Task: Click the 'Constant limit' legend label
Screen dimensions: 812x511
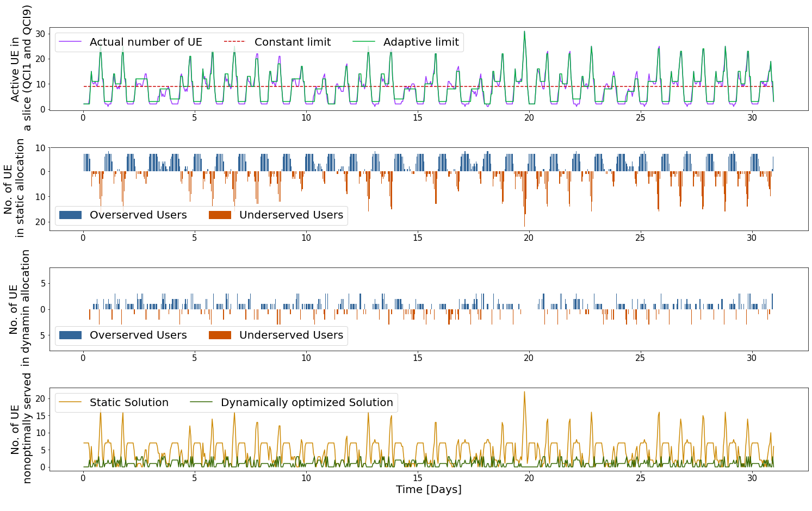Action: pos(293,42)
